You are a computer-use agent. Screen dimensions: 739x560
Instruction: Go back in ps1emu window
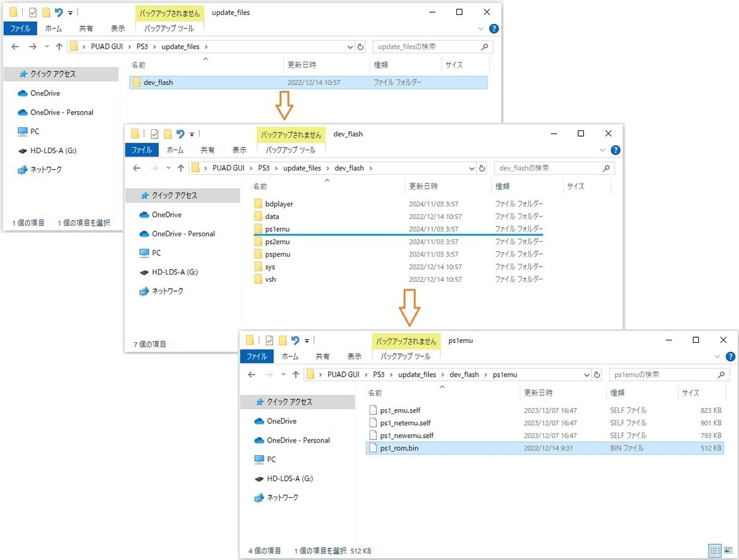pos(251,374)
